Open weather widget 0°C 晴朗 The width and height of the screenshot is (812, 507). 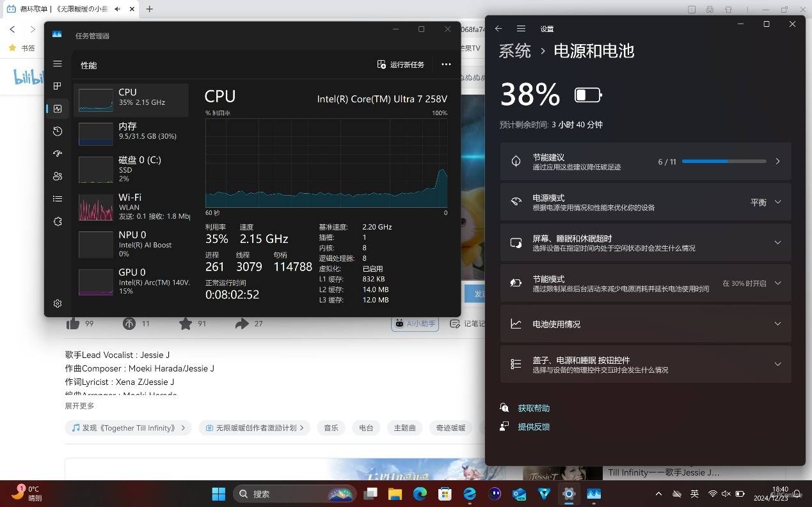point(27,494)
